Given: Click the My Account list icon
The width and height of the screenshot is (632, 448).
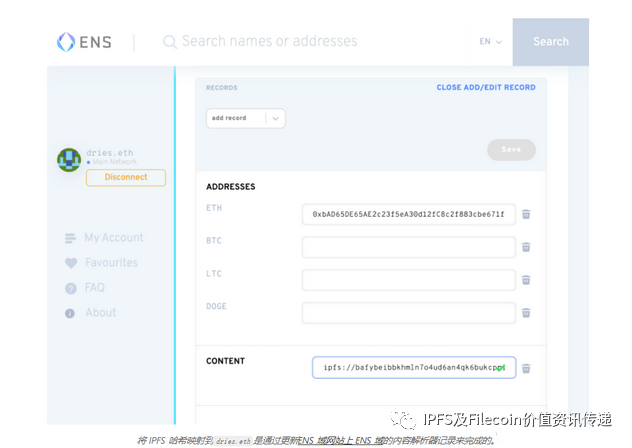Looking at the screenshot, I should [70, 238].
